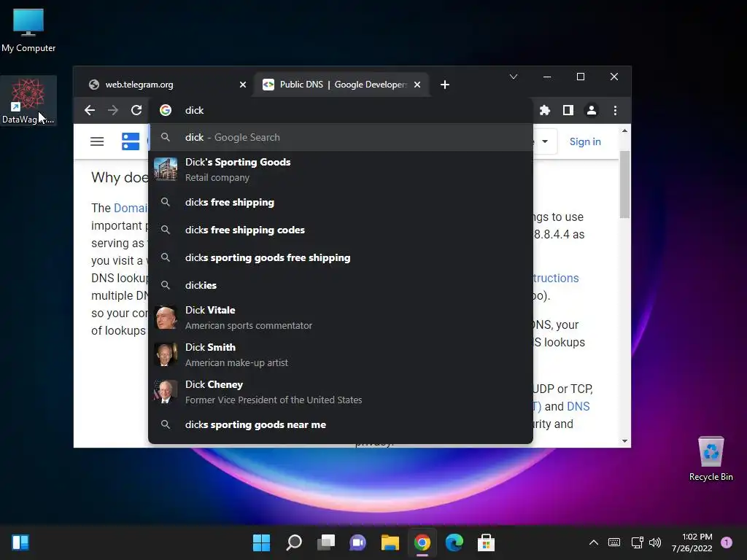
Task: Click the Google G icon in address bar
Action: [166, 111]
